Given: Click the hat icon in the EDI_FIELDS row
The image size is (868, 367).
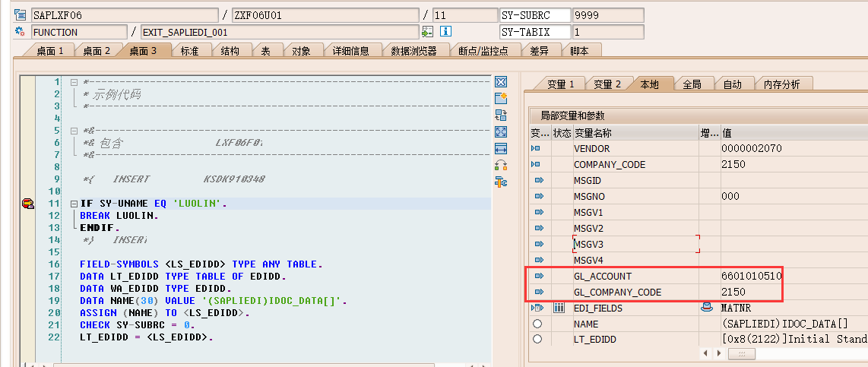Looking at the screenshot, I should click(707, 308).
